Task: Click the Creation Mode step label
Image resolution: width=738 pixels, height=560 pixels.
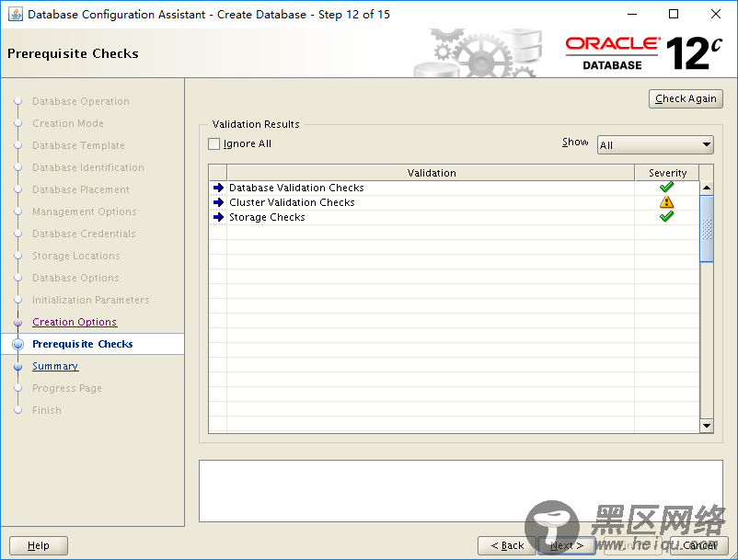Action: tap(68, 123)
